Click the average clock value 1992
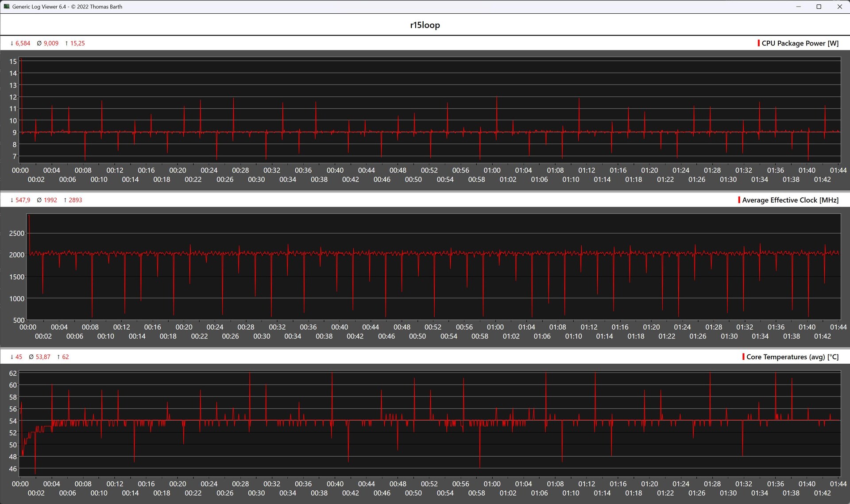This screenshot has width=850, height=504. (x=50, y=200)
